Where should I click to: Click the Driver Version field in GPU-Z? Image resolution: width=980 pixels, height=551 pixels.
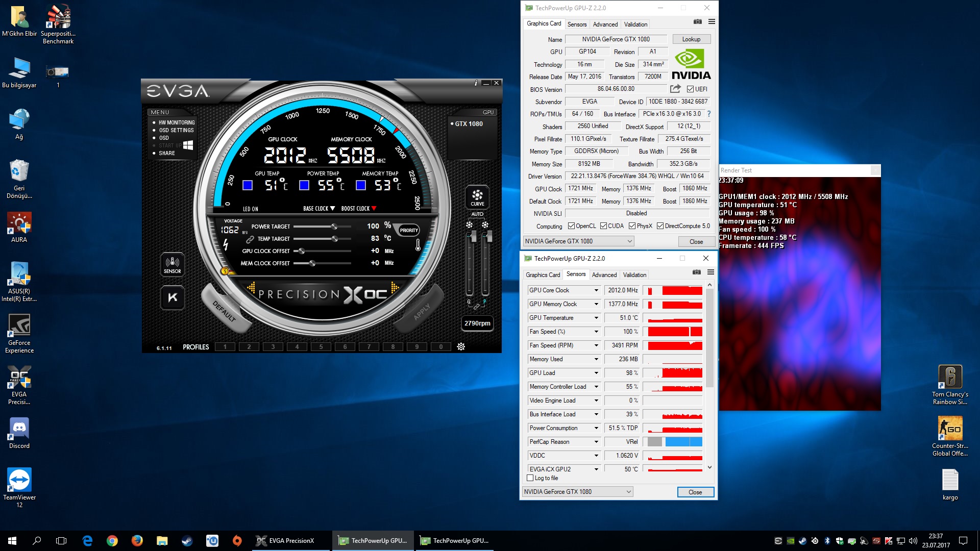[637, 176]
